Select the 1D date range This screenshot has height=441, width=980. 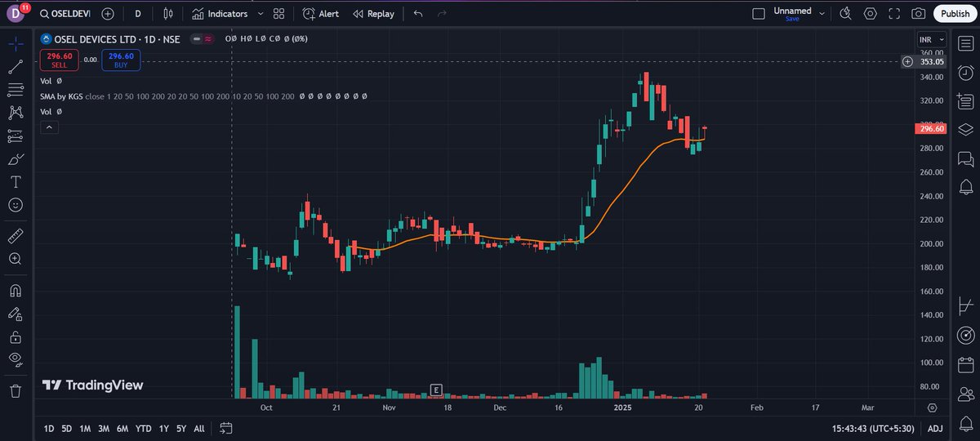coord(49,428)
